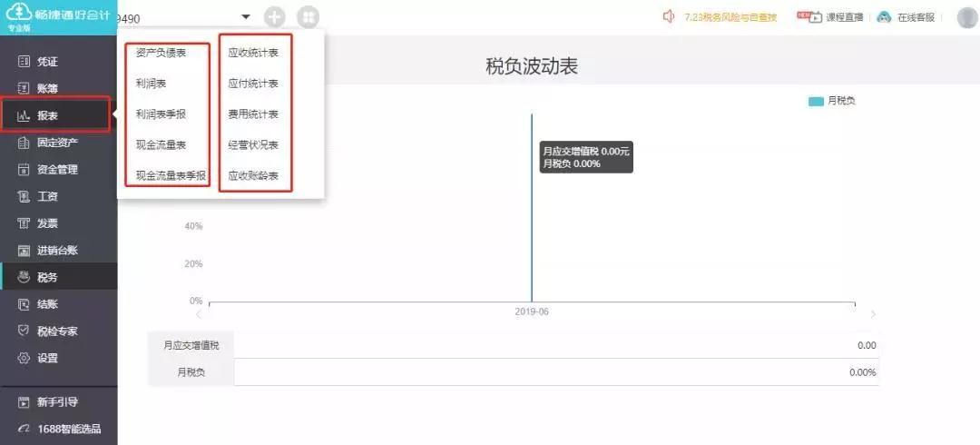Open the 工资 payroll sidebar icon

coord(24,196)
